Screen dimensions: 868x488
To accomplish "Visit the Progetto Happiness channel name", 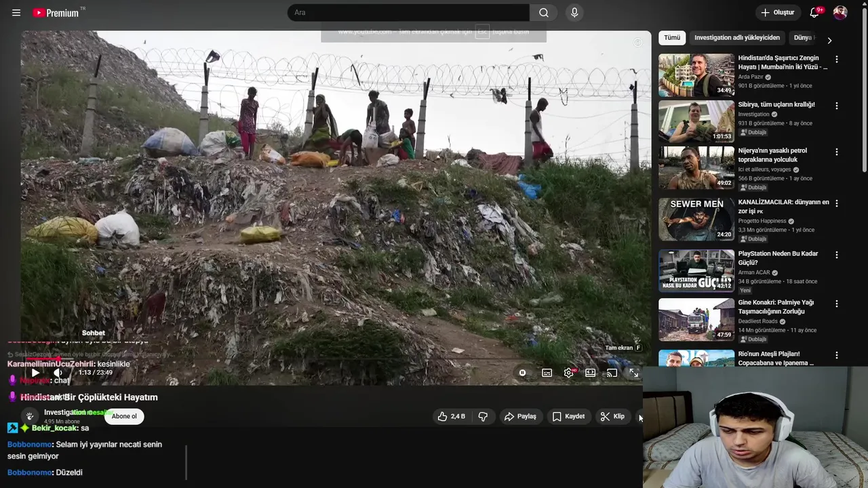I will (x=762, y=221).
